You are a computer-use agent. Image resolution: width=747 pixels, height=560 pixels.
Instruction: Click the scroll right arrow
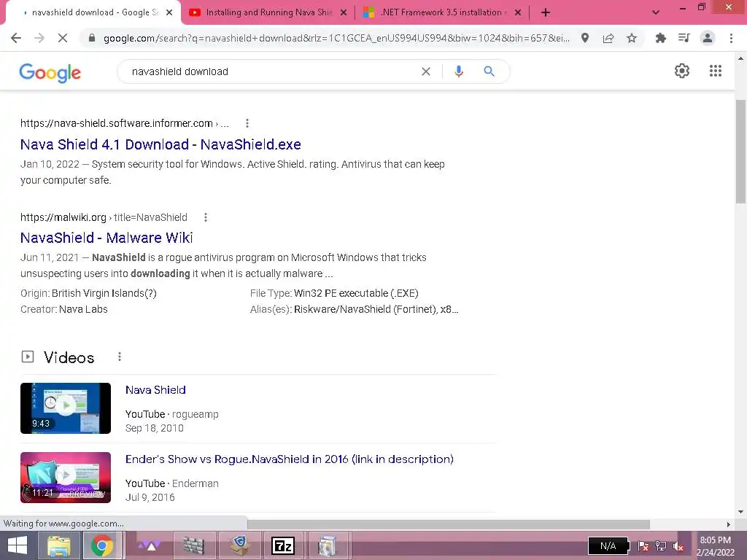click(x=729, y=524)
